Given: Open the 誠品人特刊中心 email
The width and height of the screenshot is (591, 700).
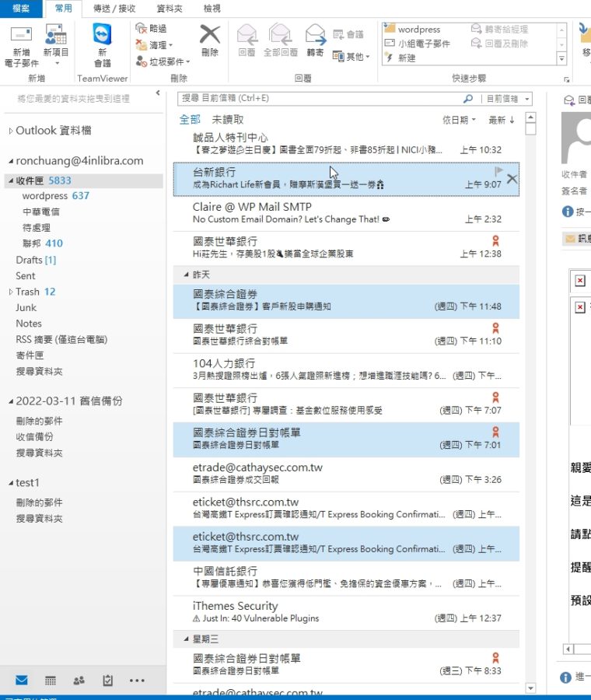Looking at the screenshot, I should point(346,144).
